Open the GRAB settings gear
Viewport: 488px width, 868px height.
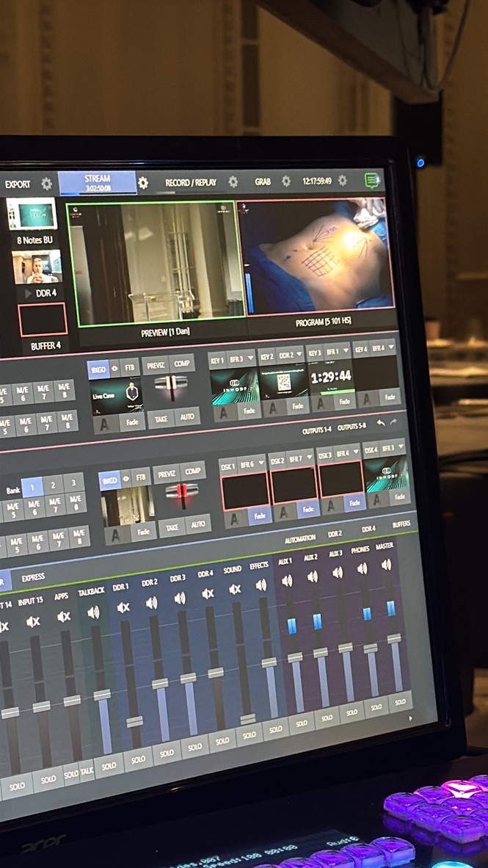point(286,181)
